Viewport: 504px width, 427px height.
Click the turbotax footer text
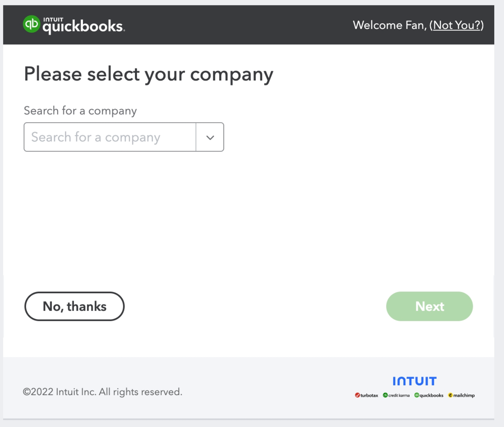pyautogui.click(x=369, y=395)
